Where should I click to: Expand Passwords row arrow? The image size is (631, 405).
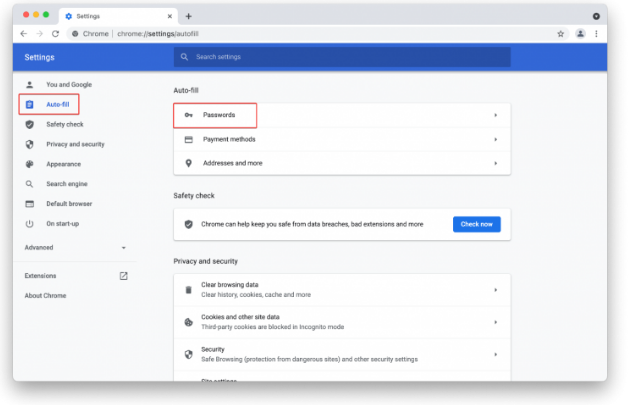pyautogui.click(x=496, y=115)
